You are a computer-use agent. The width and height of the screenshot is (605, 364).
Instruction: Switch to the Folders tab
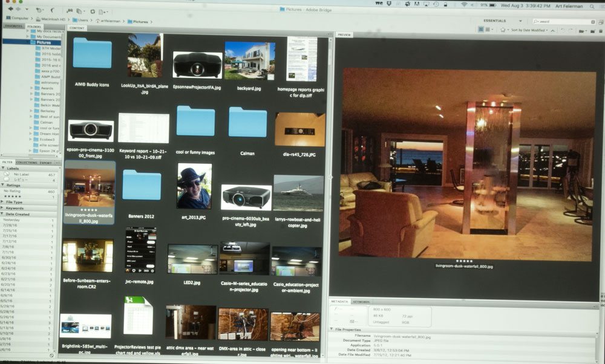click(34, 27)
